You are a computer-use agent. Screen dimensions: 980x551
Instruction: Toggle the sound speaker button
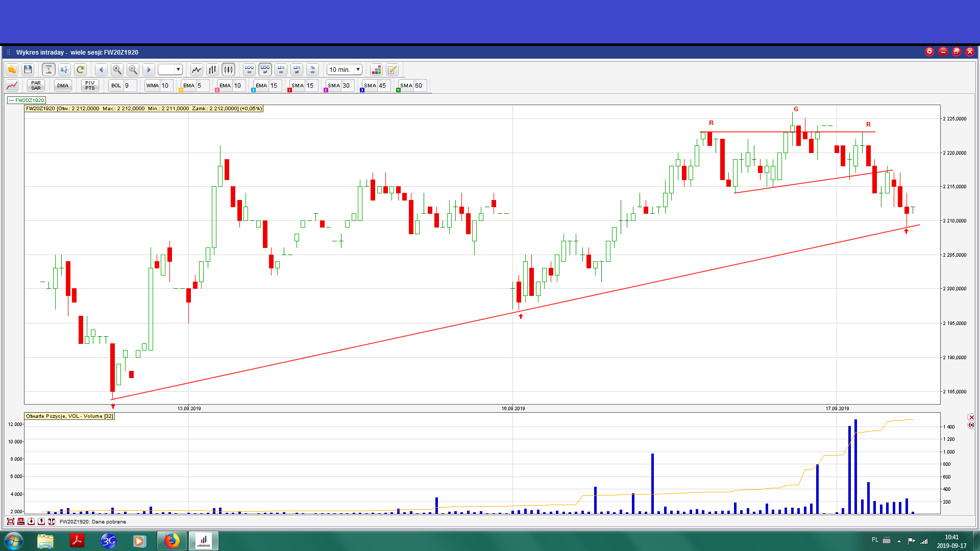coord(64,70)
